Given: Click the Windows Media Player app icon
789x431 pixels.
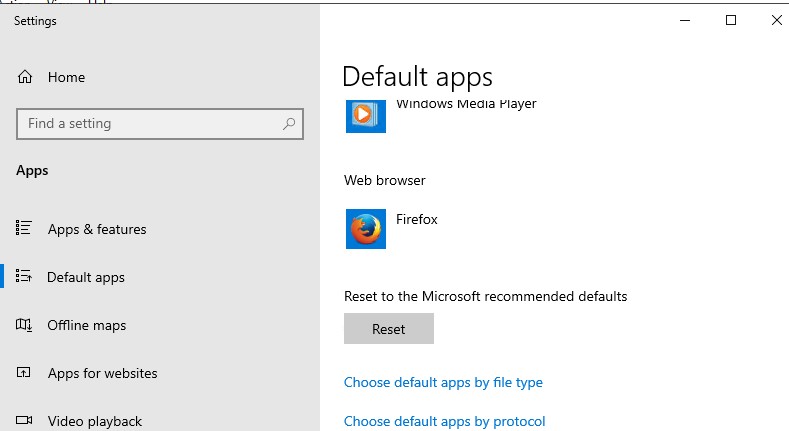Looking at the screenshot, I should [x=365, y=115].
